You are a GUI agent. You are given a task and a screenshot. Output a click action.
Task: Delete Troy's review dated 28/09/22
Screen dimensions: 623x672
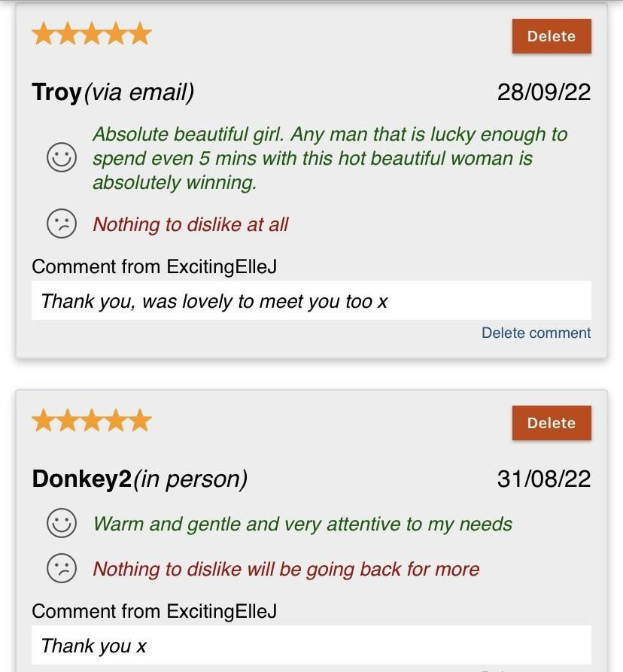tap(552, 36)
